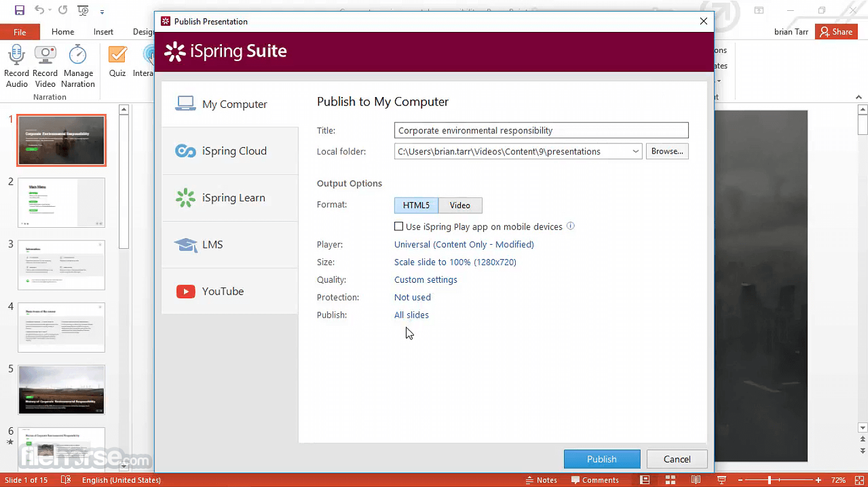Select slide 5 thumbnail
Viewport: 868px width, 487px height.
click(x=62, y=389)
